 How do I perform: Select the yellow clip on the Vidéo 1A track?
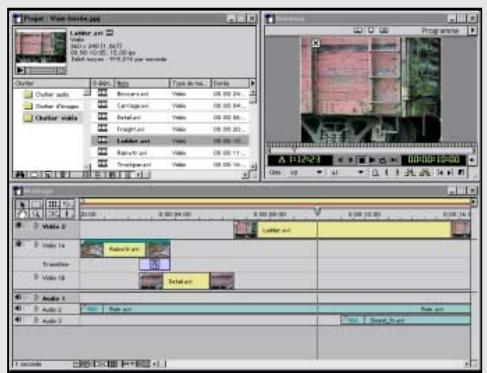125,249
